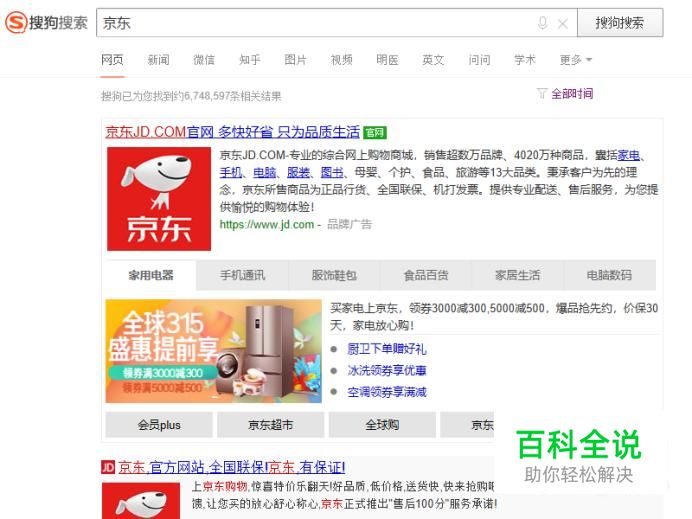
Task: Open the large red JD logo thumbnail
Action: tap(159, 199)
